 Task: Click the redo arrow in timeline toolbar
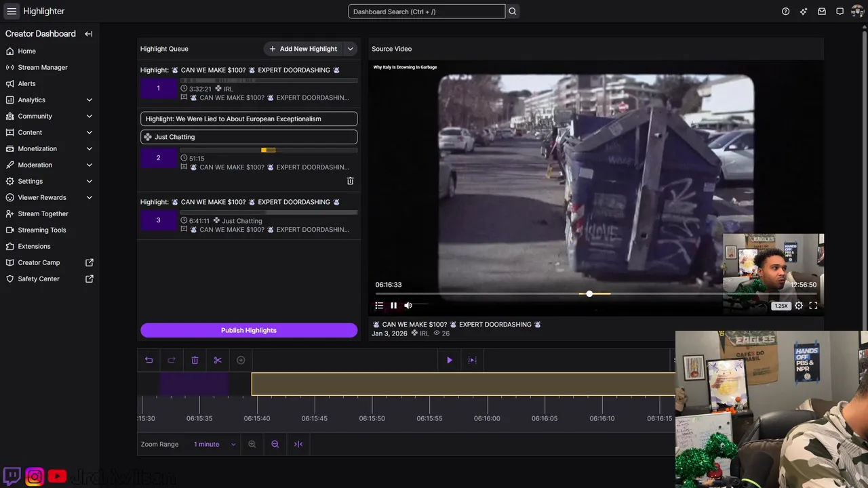[x=172, y=360]
